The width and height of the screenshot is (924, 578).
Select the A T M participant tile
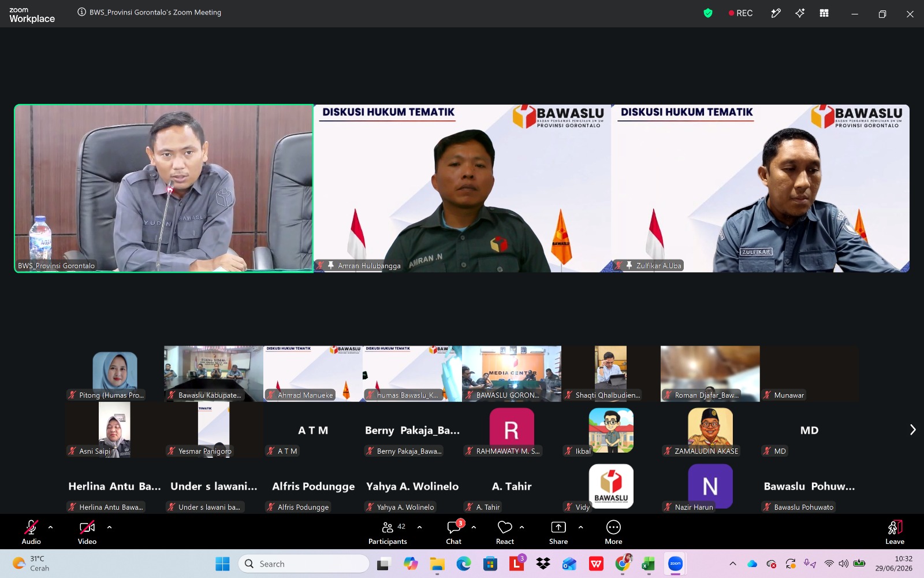(313, 429)
